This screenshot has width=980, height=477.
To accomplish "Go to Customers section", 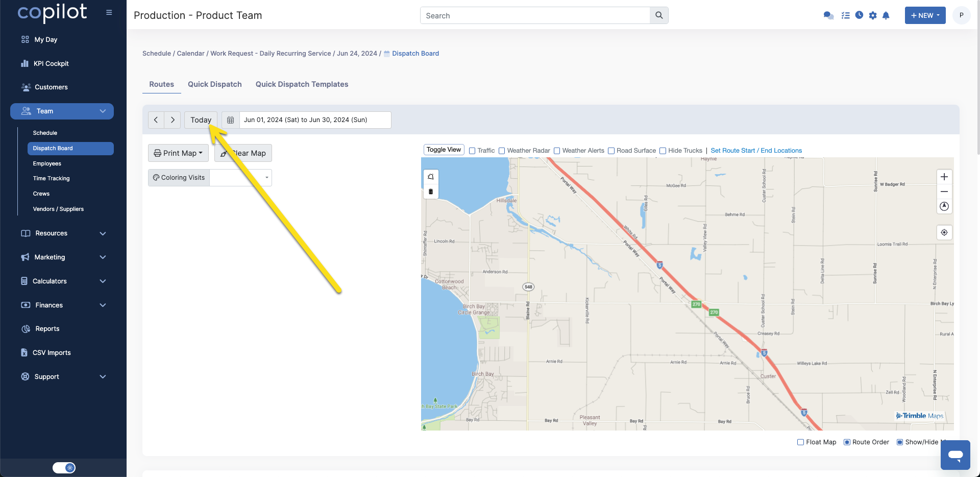I will [51, 87].
